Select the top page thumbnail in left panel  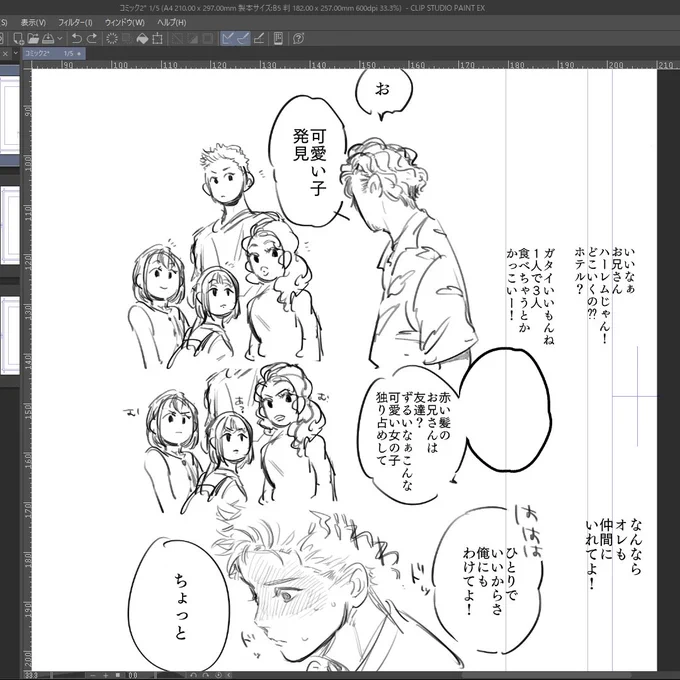coord(10,115)
